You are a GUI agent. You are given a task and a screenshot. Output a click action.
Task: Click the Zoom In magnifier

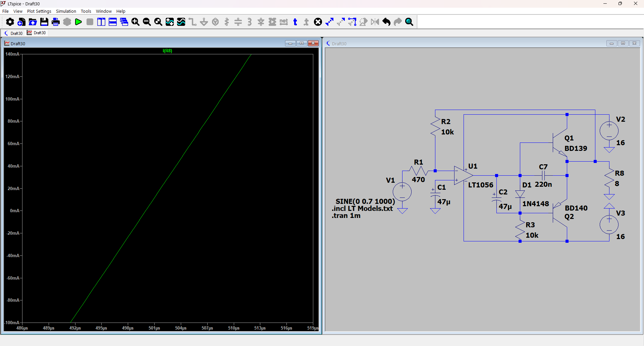[136, 22]
